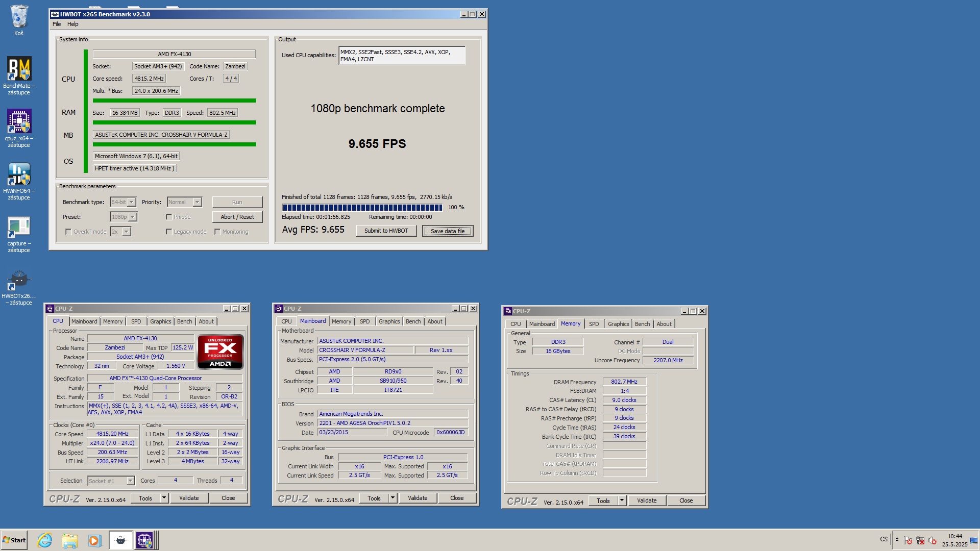Click the 9.655 FPS result text

377,144
